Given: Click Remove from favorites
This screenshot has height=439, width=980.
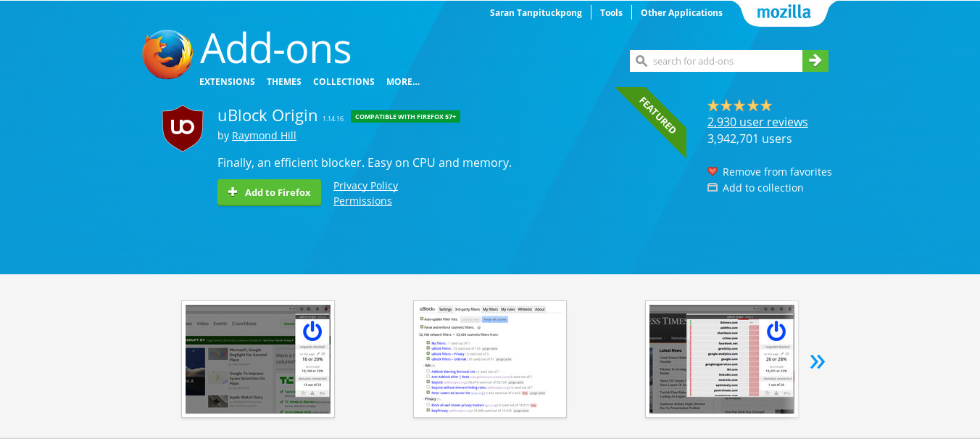Looking at the screenshot, I should point(777,172).
